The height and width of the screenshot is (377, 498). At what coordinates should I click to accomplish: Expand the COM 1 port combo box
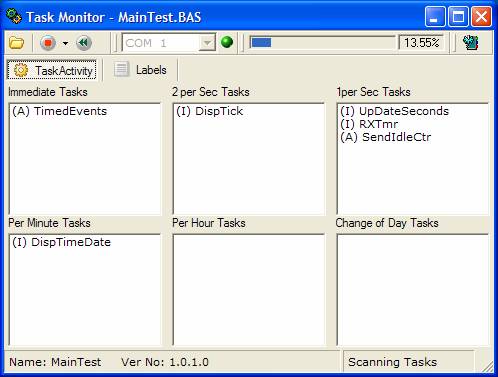[x=169, y=43]
